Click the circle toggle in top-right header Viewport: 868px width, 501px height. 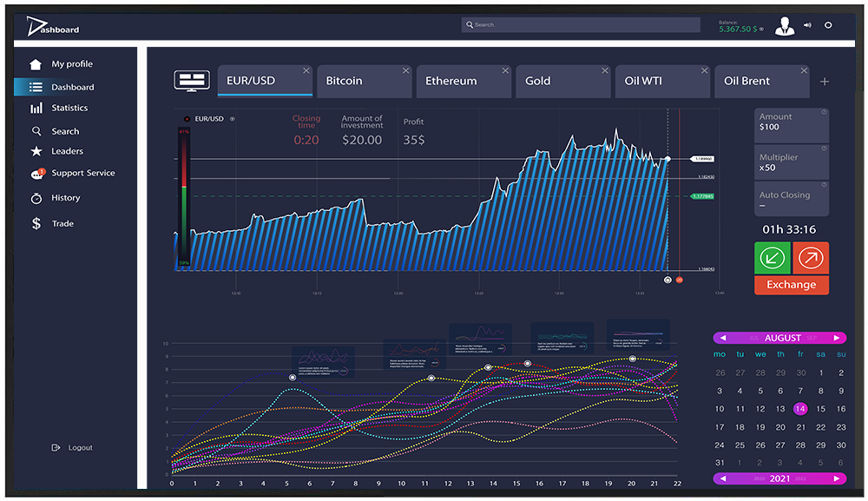(x=828, y=25)
